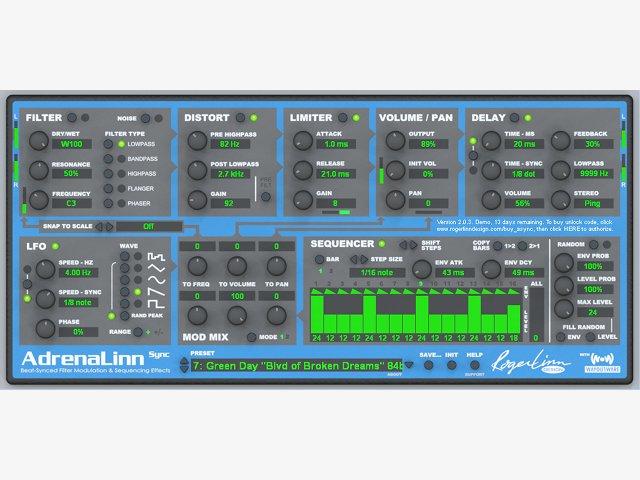
Task: Open the Green Day preset name field
Action: [x=297, y=366]
